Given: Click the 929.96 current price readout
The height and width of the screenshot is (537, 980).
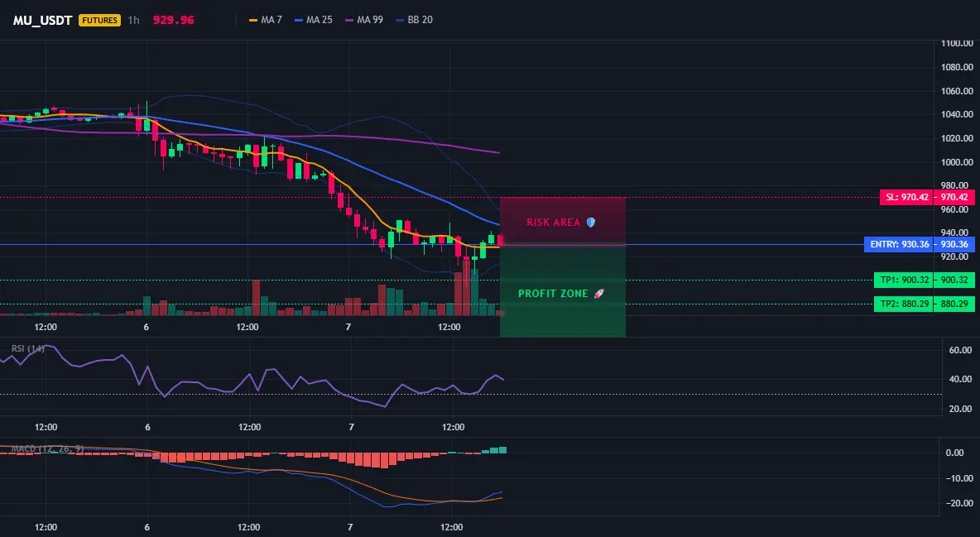Looking at the screenshot, I should coord(173,20).
